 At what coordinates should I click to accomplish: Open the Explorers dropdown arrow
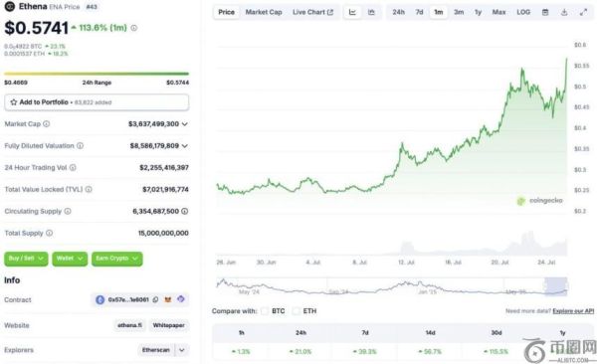coord(182,350)
